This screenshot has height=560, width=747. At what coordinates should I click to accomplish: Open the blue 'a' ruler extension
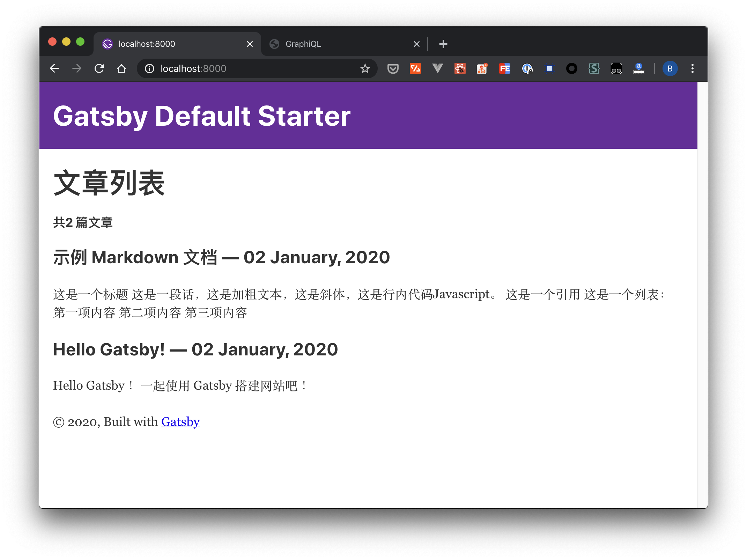click(639, 68)
